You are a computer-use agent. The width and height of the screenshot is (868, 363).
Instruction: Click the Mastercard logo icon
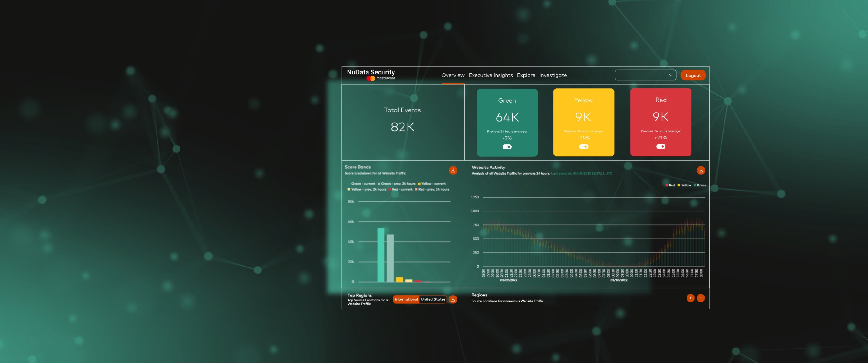pyautogui.click(x=371, y=78)
